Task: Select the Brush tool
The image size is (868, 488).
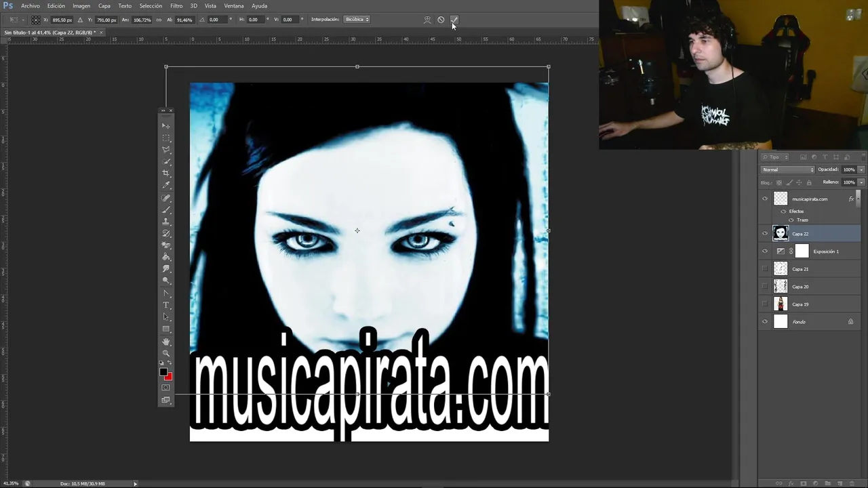Action: pos(166,210)
